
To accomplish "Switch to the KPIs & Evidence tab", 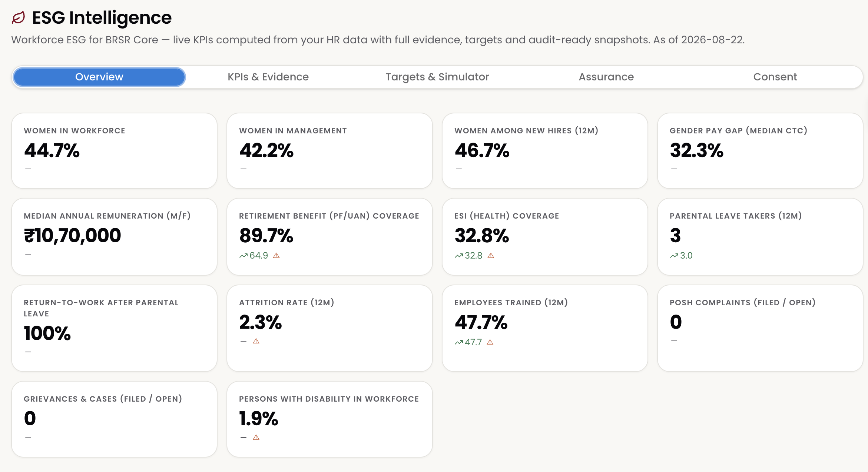I will click(x=268, y=77).
